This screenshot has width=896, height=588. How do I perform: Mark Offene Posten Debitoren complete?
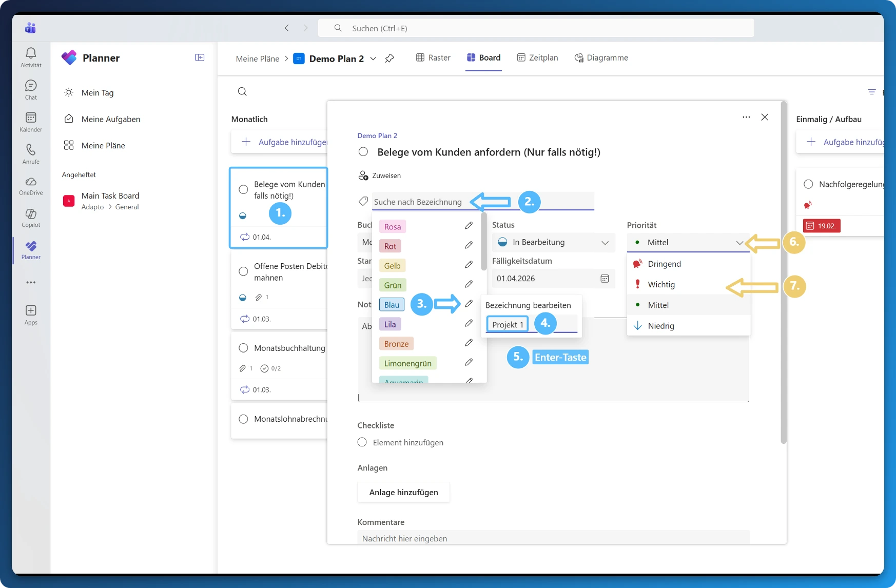(244, 271)
